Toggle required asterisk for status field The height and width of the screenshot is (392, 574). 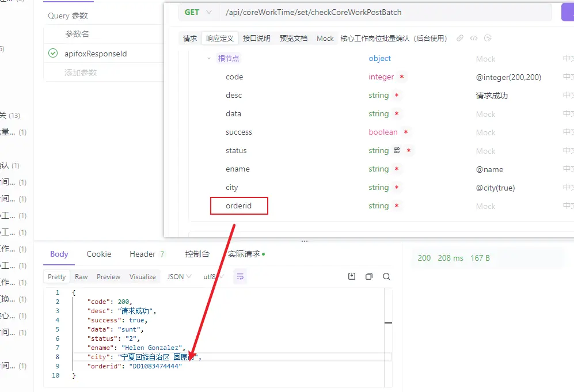pyautogui.click(x=409, y=150)
